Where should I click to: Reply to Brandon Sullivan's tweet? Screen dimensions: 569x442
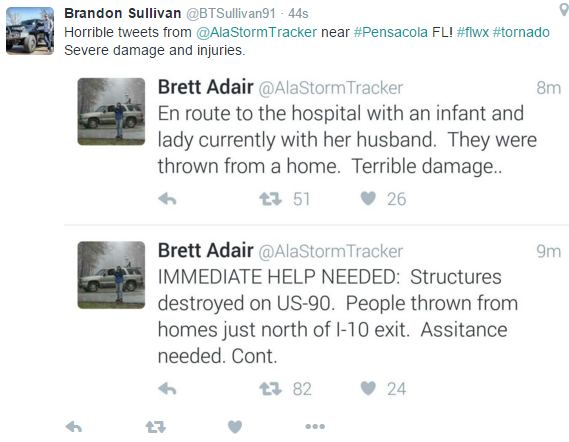pos(74,427)
